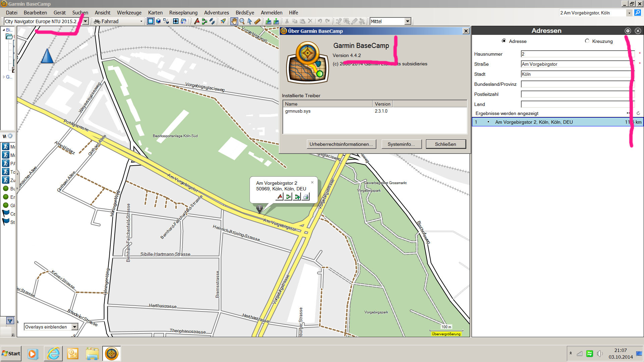Select the new route tool
This screenshot has height=362, width=644.
pos(204,21)
